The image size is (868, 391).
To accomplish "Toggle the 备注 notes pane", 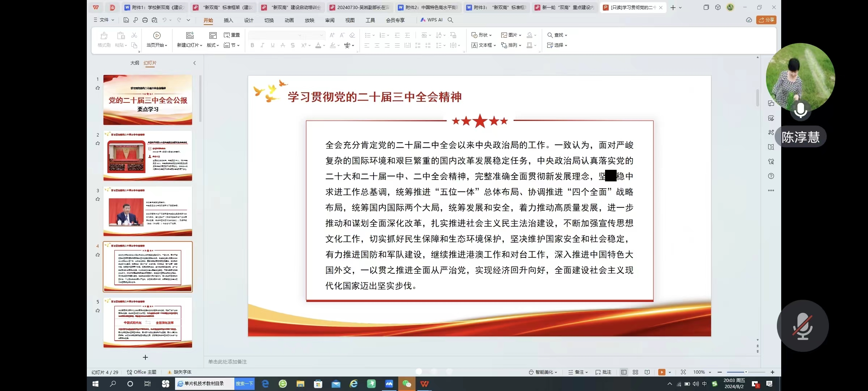I will [x=578, y=372].
